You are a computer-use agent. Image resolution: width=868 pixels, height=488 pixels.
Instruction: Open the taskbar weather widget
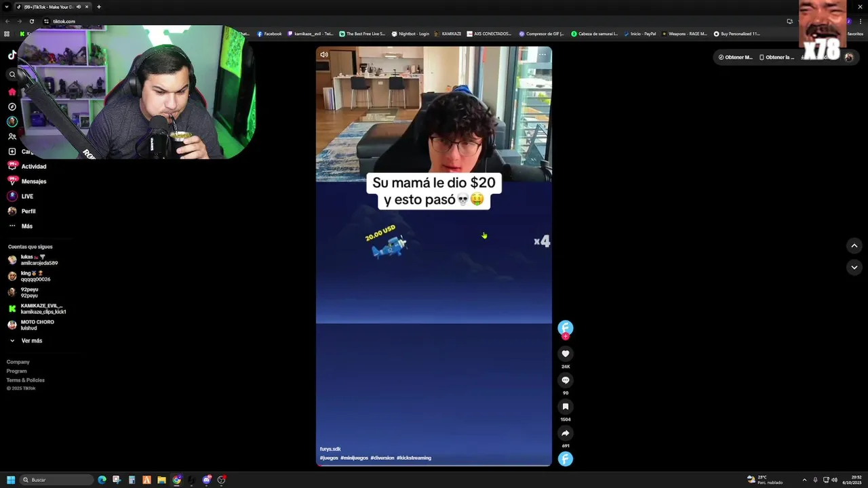(766, 480)
